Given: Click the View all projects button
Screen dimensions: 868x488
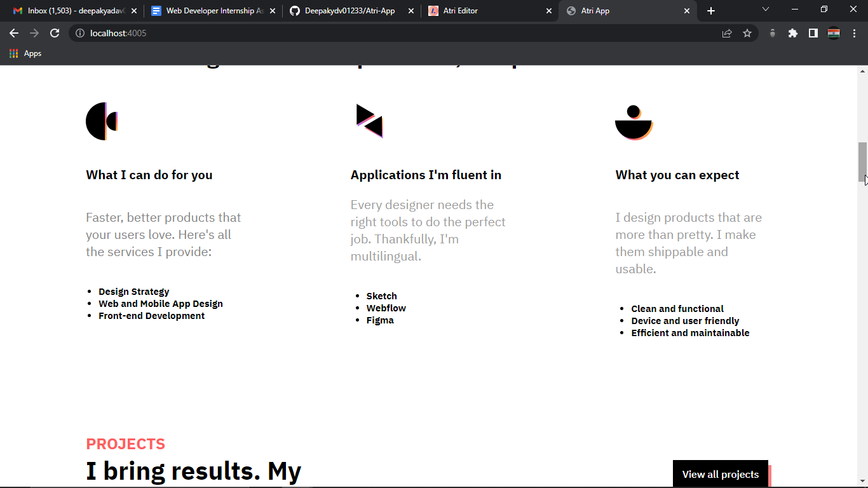Looking at the screenshot, I should [720, 473].
